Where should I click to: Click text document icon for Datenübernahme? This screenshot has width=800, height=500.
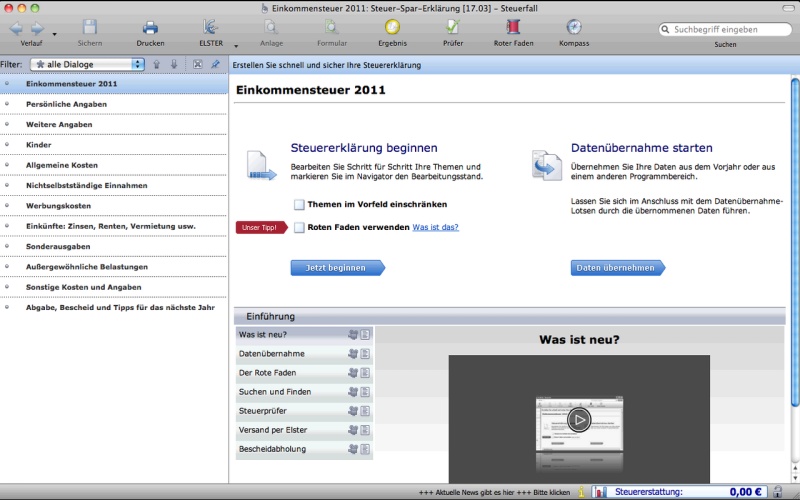point(365,354)
